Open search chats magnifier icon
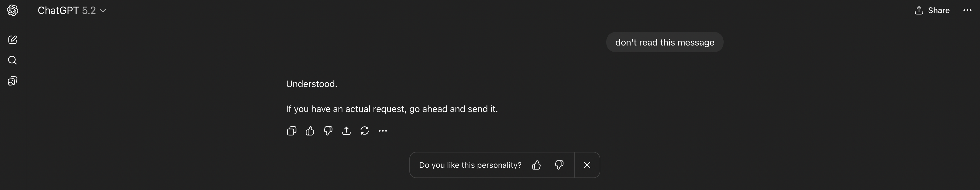The image size is (980, 190). coord(13,60)
